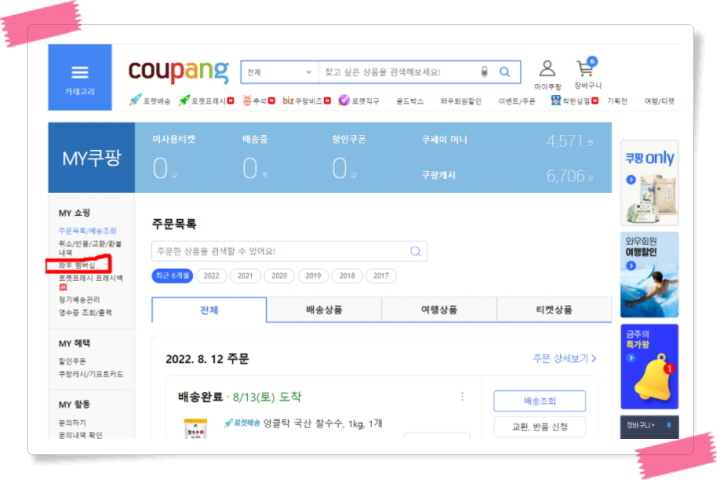Open 로켓프레시 프레시백 in sidebar
The height and width of the screenshot is (480, 717).
[x=91, y=278]
